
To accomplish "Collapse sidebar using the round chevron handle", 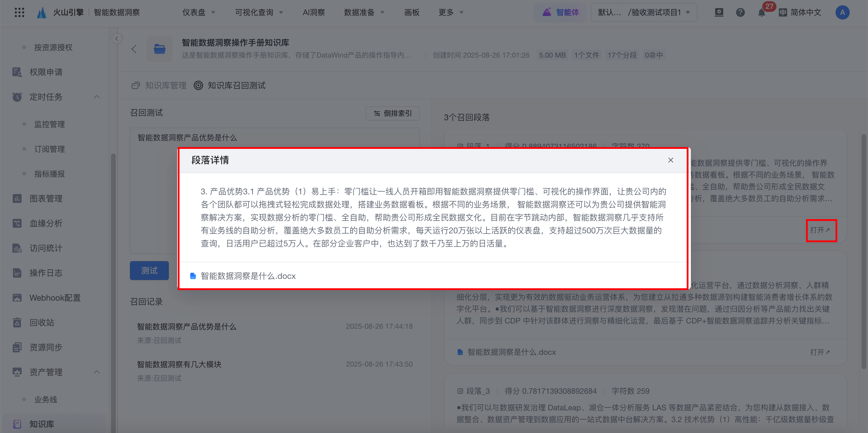I will pos(117,38).
